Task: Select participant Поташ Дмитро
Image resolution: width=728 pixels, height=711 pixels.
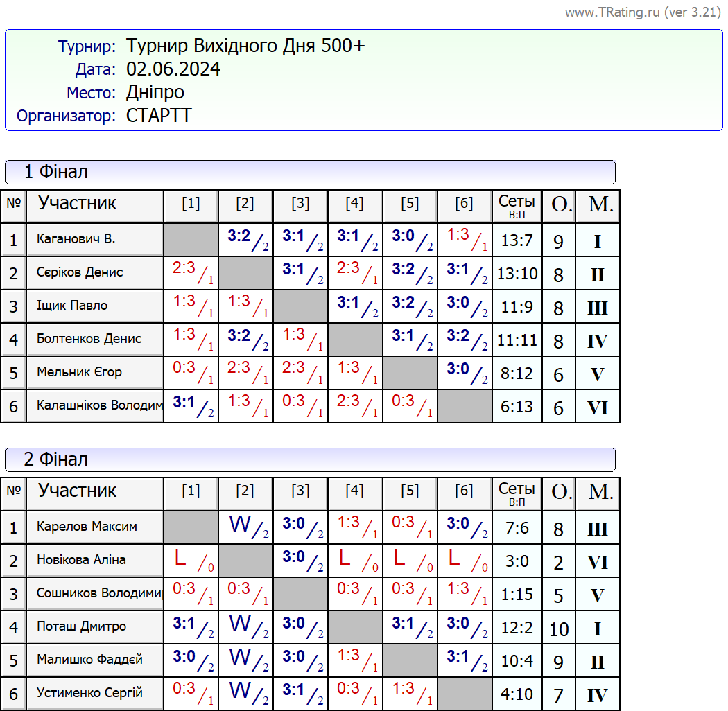Action: [x=81, y=627]
